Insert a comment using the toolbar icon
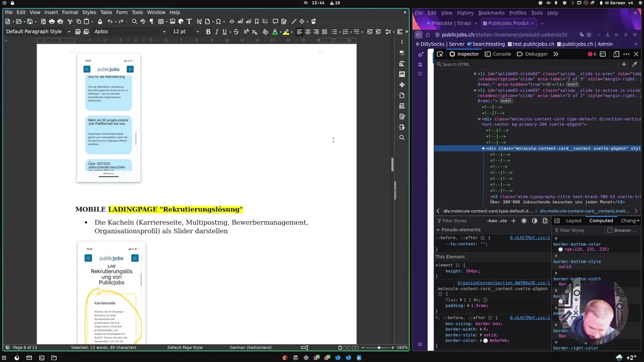644x362 pixels. click(x=275, y=22)
